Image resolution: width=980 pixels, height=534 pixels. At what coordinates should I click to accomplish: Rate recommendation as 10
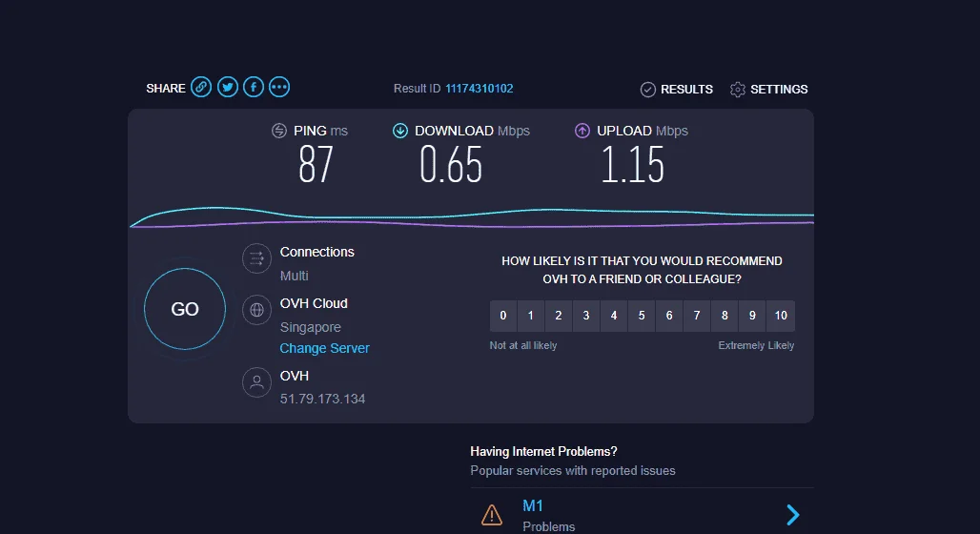781,316
